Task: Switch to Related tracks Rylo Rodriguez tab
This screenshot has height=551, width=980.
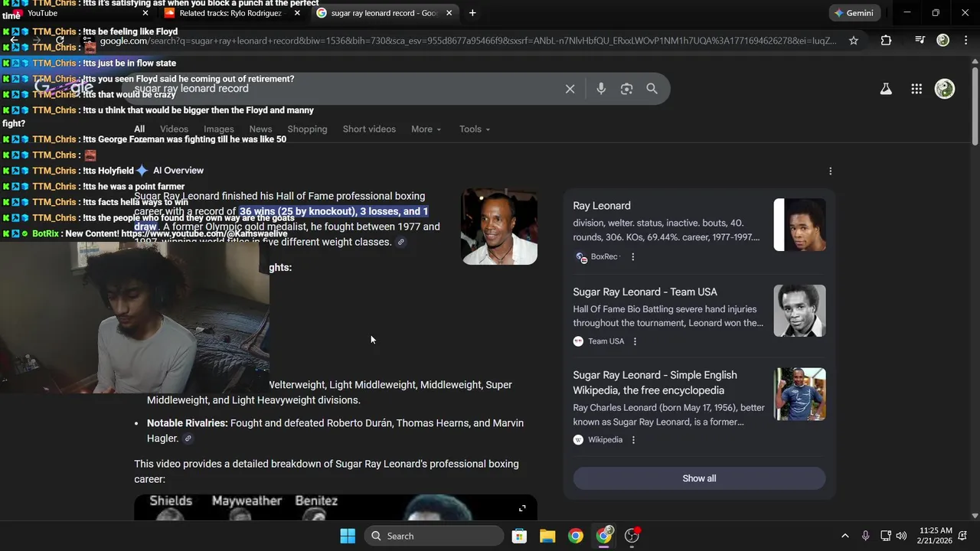Action: point(230,13)
